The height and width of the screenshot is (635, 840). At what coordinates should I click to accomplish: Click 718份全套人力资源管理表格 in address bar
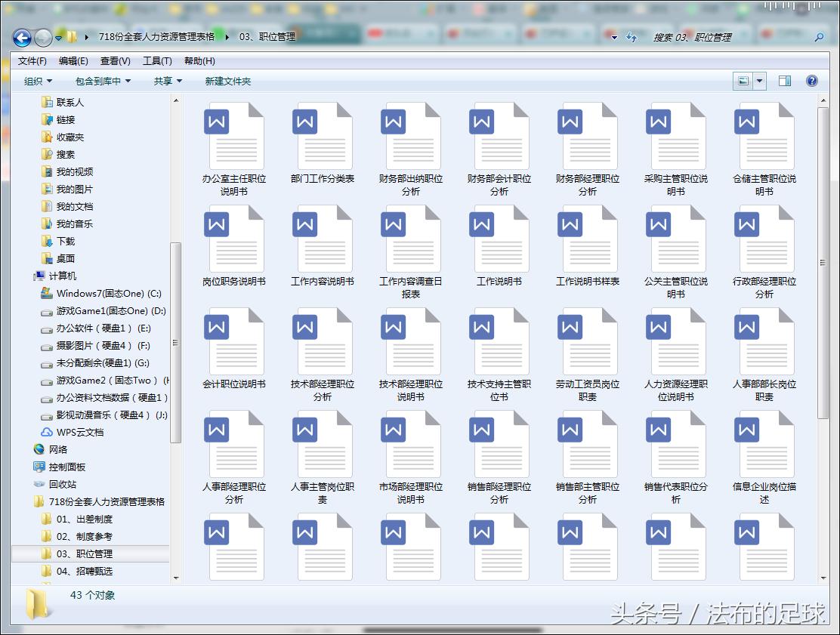pos(156,36)
